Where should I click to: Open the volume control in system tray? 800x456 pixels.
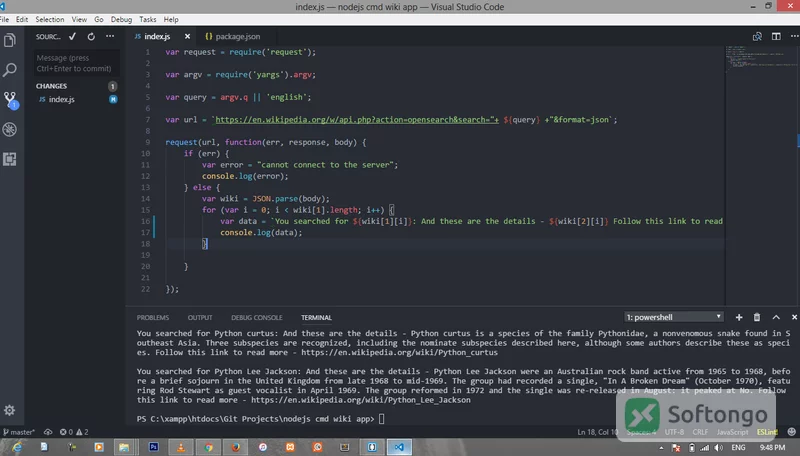[x=718, y=448]
